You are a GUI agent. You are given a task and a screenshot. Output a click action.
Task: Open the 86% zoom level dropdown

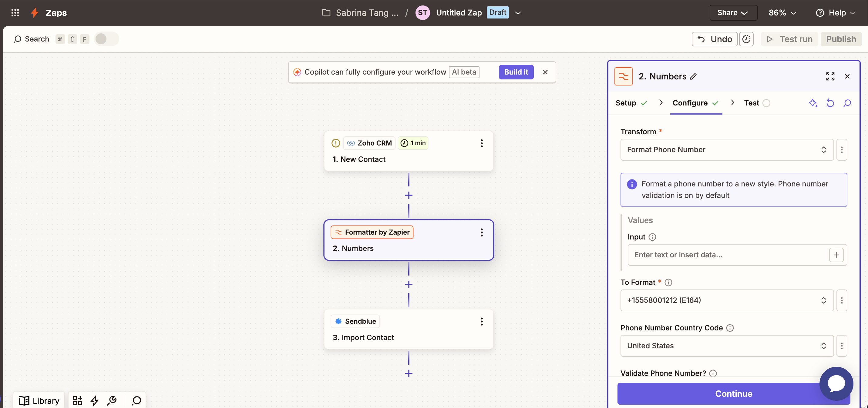pos(782,13)
